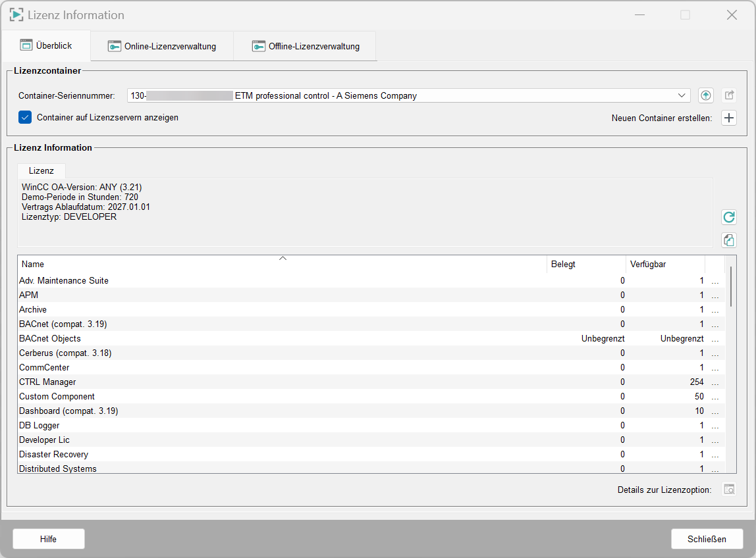Click the upload container icon with the teal arrow
This screenshot has height=558, width=756.
(x=706, y=95)
